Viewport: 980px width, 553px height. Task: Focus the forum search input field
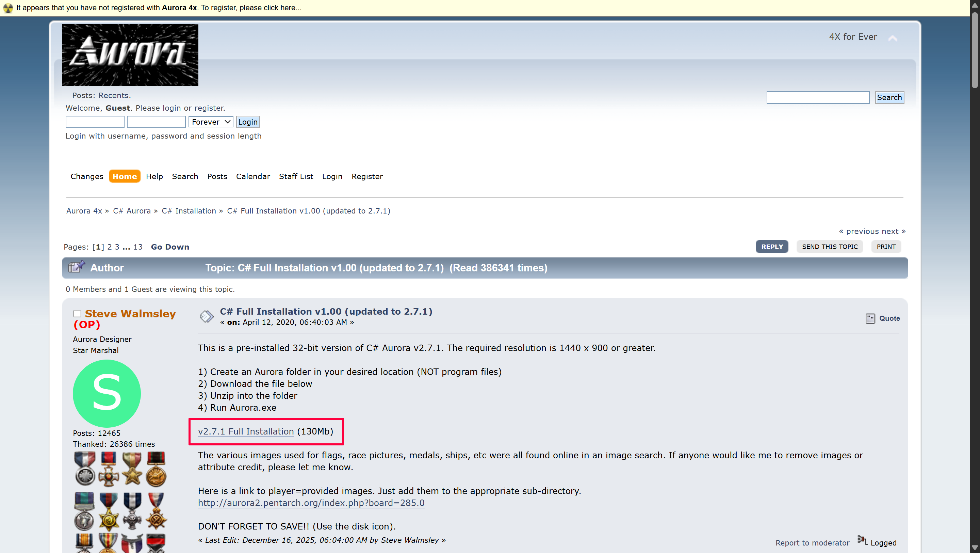818,97
